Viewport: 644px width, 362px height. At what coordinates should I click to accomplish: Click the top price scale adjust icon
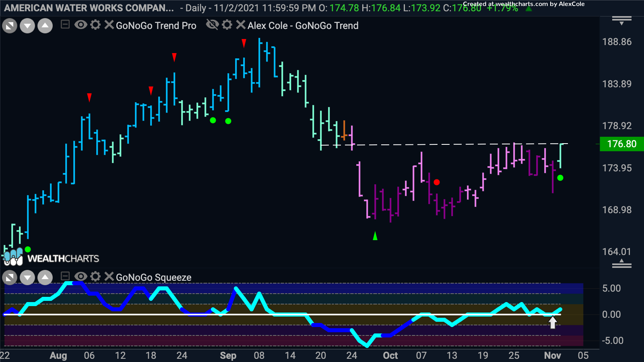[x=622, y=21]
